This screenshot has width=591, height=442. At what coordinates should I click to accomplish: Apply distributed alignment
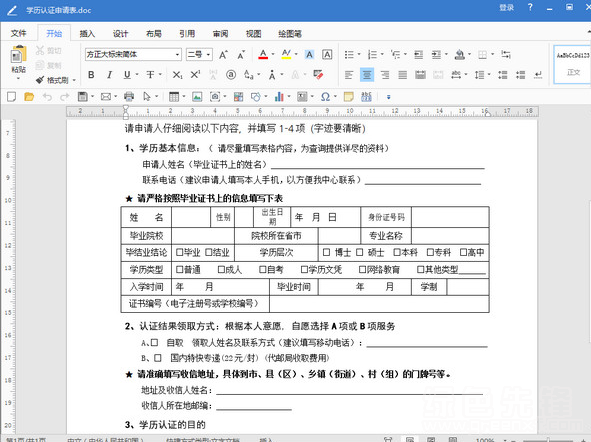point(420,75)
